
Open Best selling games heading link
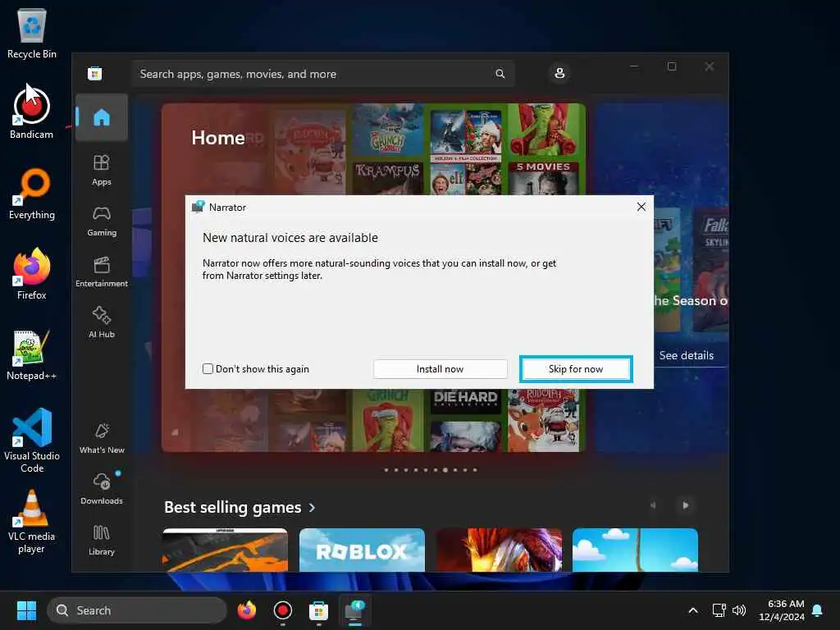(x=232, y=507)
